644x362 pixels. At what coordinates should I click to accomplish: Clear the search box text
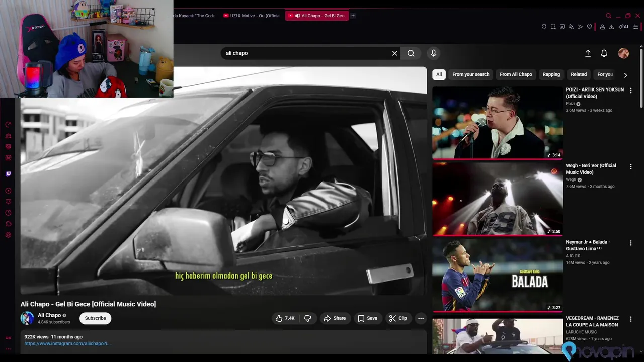394,53
